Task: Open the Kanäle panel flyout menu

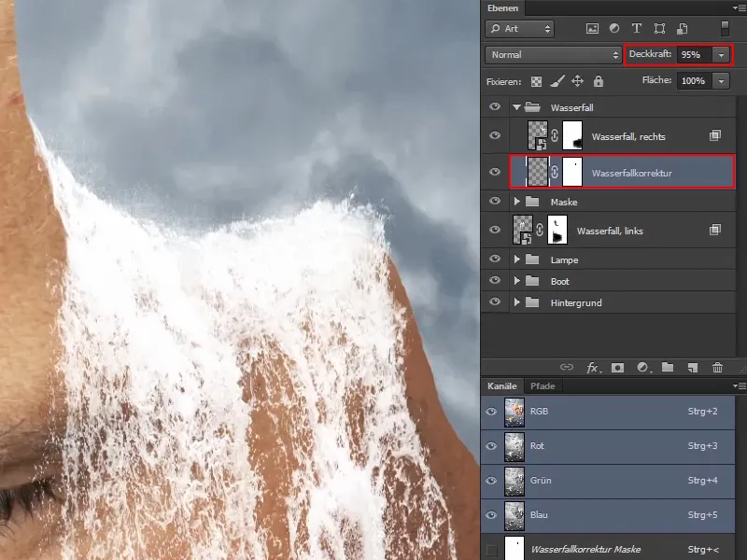Action: (x=740, y=385)
